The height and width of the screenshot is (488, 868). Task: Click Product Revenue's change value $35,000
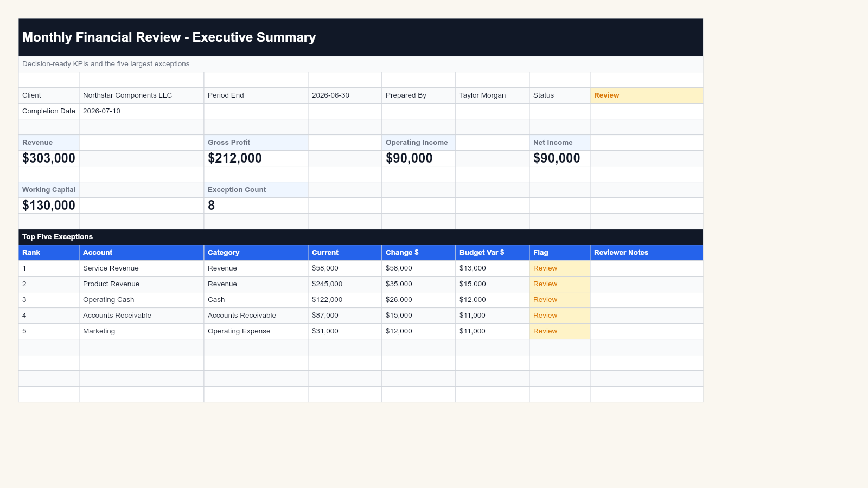tap(419, 284)
